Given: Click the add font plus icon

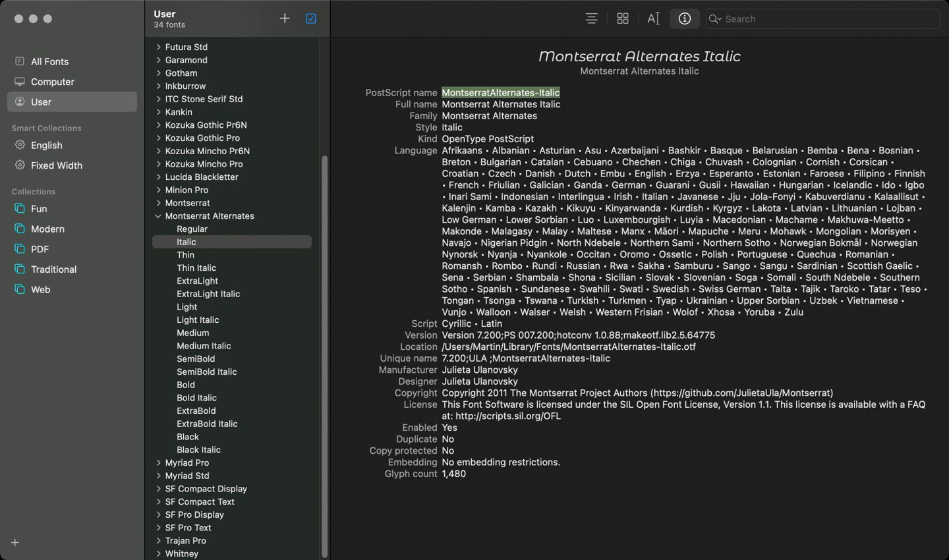Looking at the screenshot, I should (x=285, y=18).
